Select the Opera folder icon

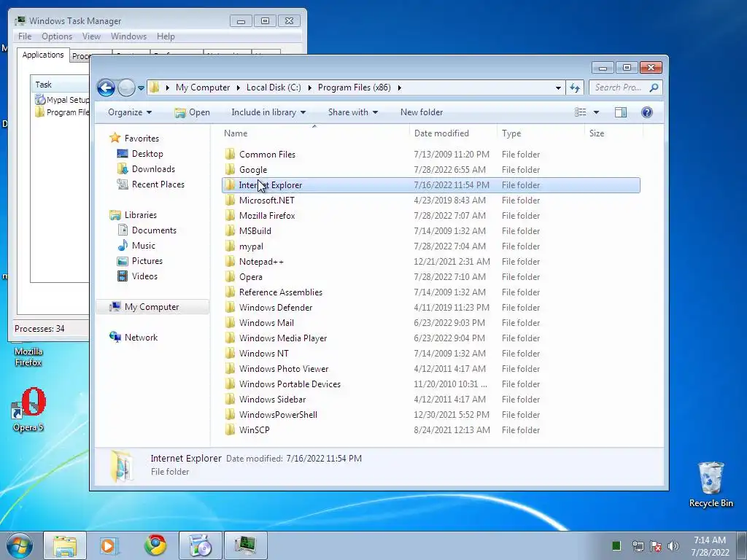[230, 276]
